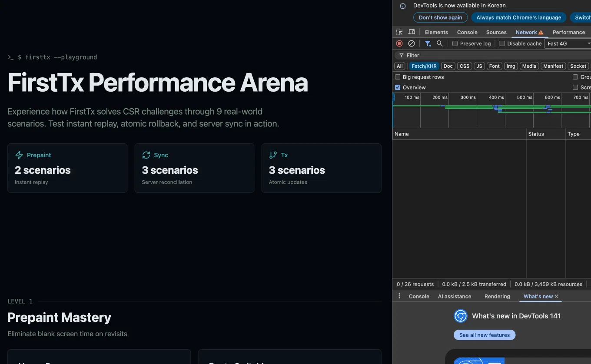Viewport: 591px width, 364px height.
Task: Open network search magnifier icon
Action: point(439,43)
